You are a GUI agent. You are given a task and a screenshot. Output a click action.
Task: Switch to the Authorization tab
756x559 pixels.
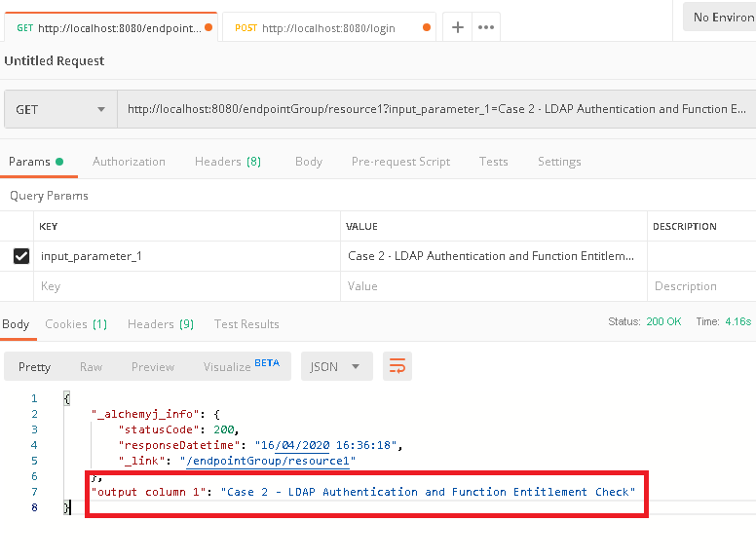(129, 162)
